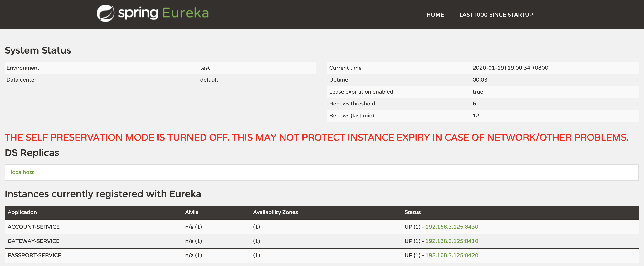Click the Availability Zones column header

[275, 212]
